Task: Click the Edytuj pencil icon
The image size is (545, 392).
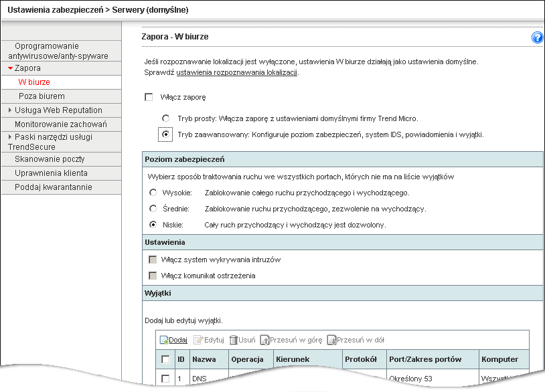Action: [198, 340]
